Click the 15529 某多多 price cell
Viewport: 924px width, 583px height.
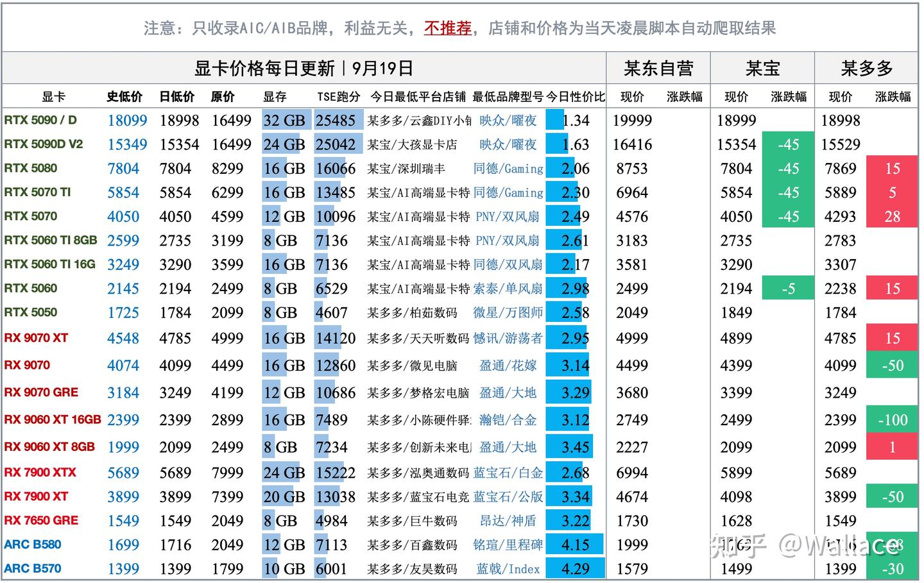(841, 145)
